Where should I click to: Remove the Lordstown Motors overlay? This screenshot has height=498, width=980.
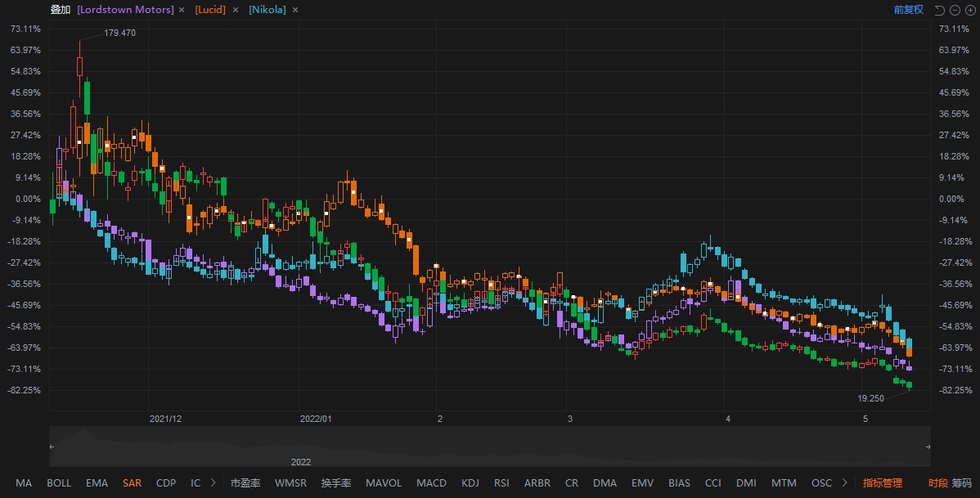(x=182, y=10)
